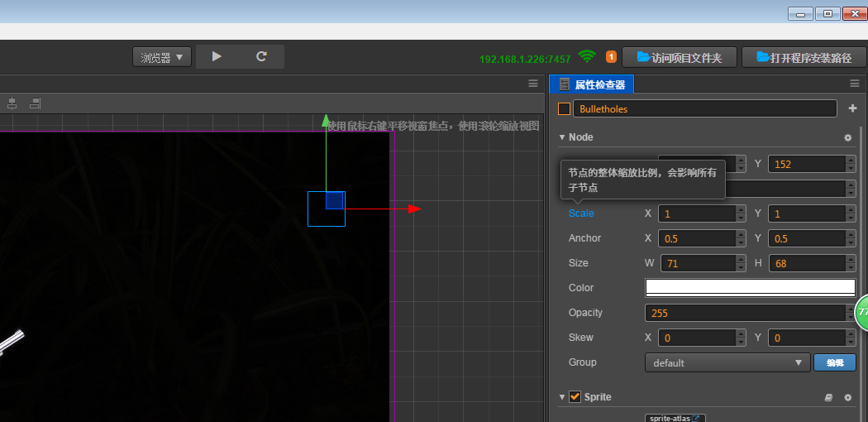868x422 pixels.
Task: Click the Scale property label
Action: point(580,213)
